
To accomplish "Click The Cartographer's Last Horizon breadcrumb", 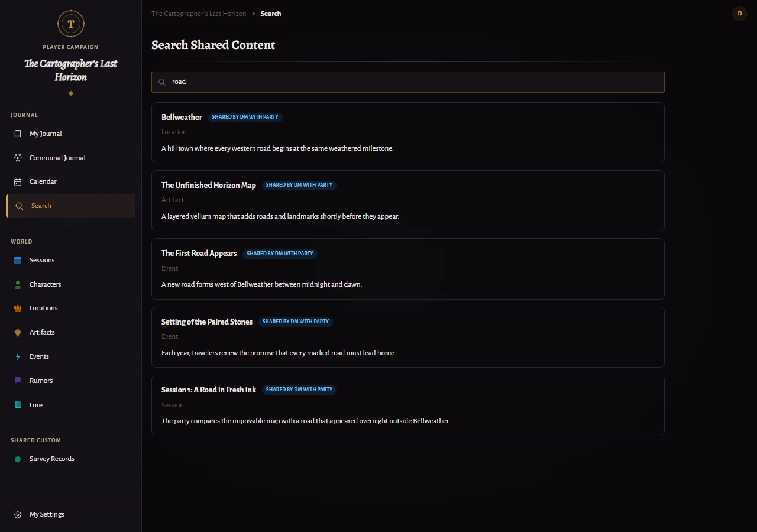I will (199, 14).
